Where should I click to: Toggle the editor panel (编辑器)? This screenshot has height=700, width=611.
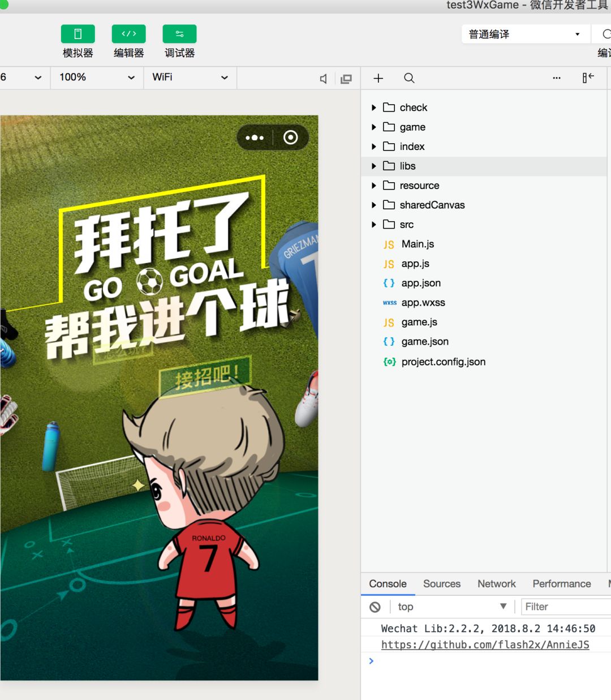(129, 34)
